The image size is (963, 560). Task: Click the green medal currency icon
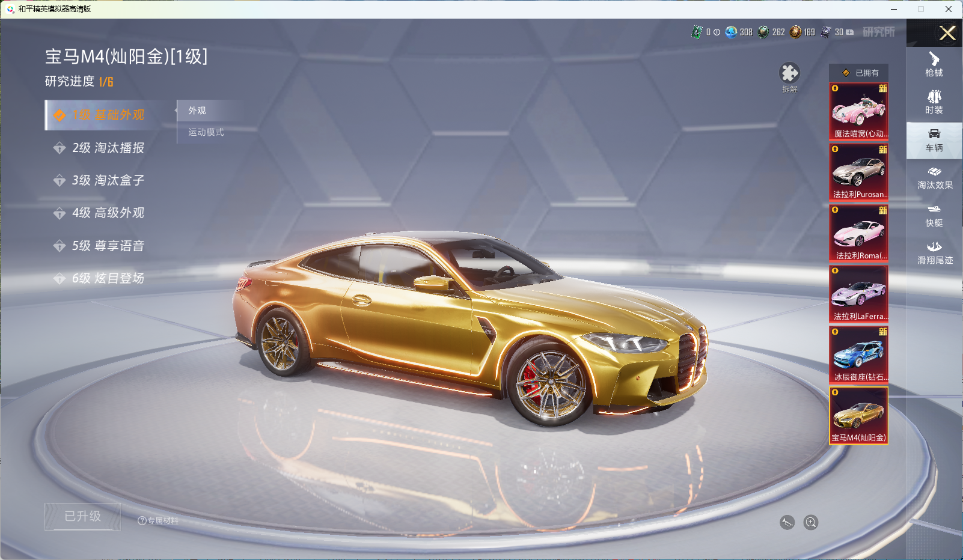pyautogui.click(x=763, y=32)
